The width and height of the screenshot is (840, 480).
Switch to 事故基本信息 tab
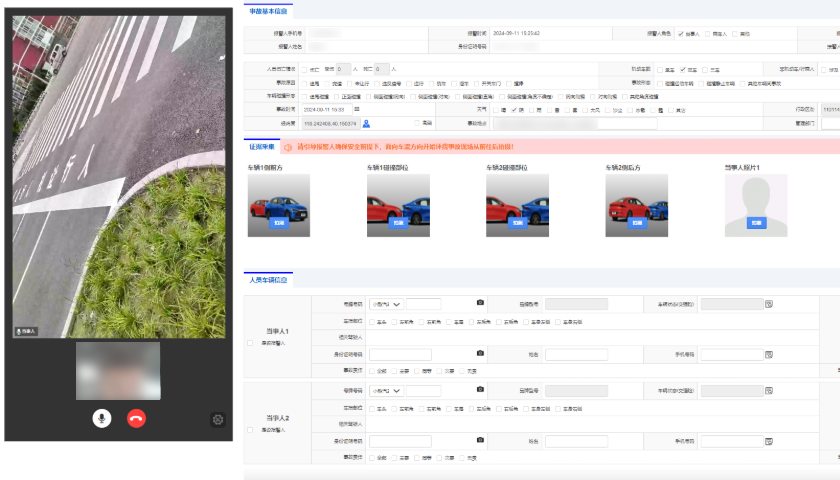(x=269, y=10)
